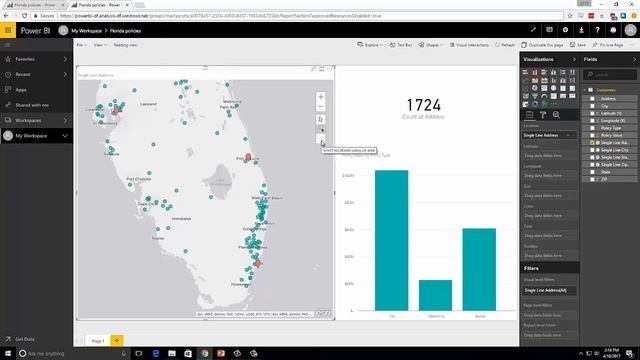
Task: Add a new report page
Action: pyautogui.click(x=117, y=340)
